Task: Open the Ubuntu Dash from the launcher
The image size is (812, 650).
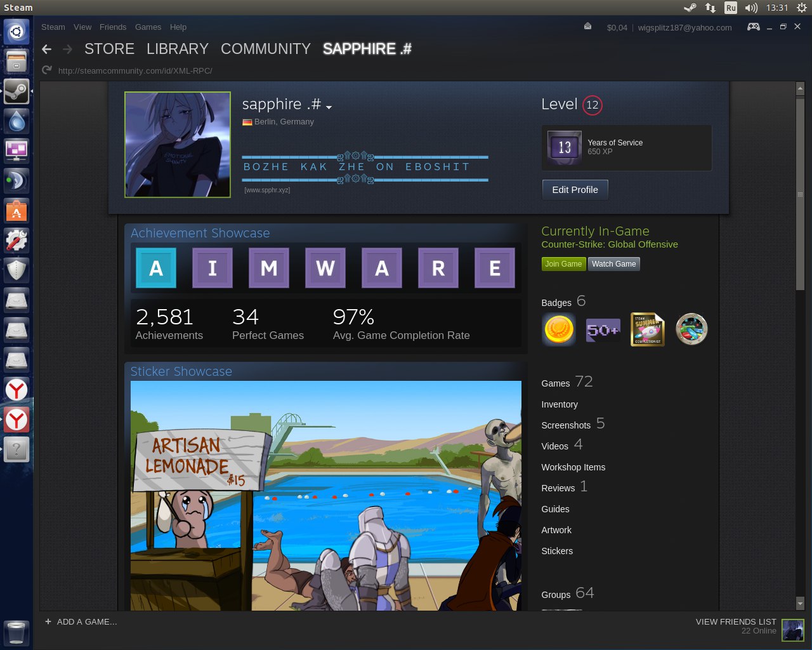Action: coord(16,32)
